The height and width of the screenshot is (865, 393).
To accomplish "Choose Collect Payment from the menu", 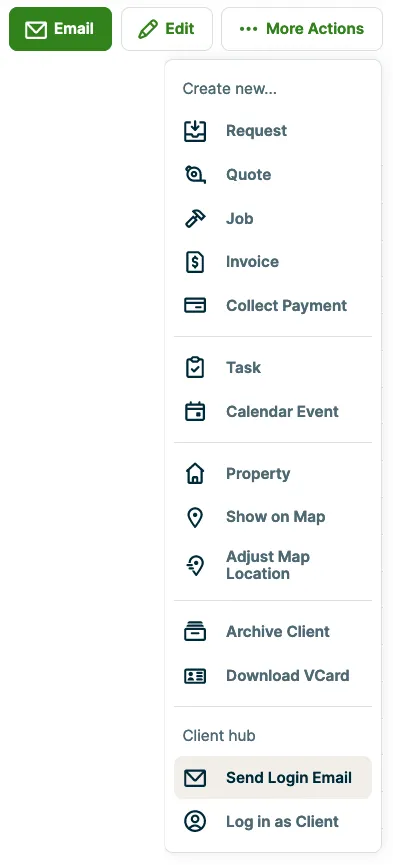I will [273, 306].
